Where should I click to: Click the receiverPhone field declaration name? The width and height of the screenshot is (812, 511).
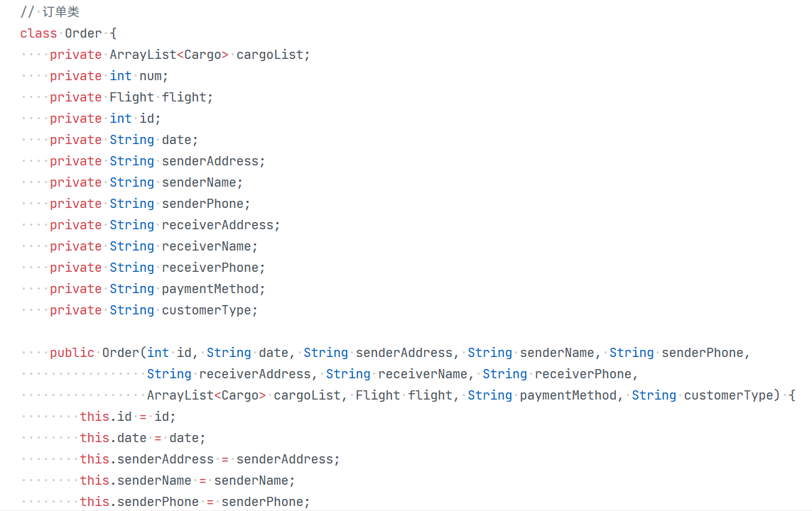pos(212,268)
